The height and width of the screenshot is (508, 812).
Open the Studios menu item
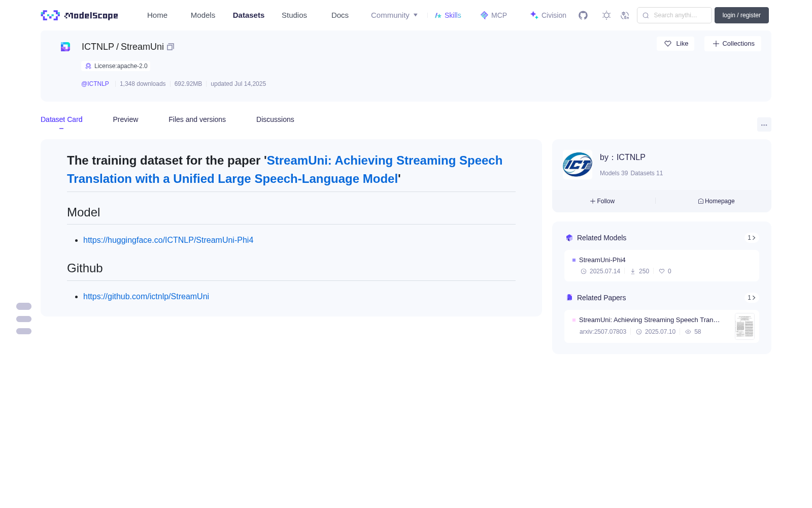coord(294,15)
